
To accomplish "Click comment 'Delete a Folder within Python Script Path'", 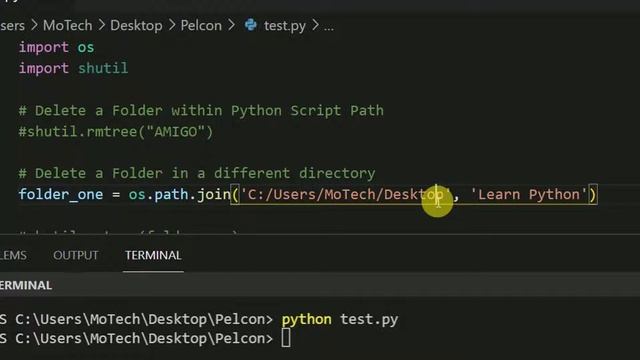I will click(x=201, y=111).
